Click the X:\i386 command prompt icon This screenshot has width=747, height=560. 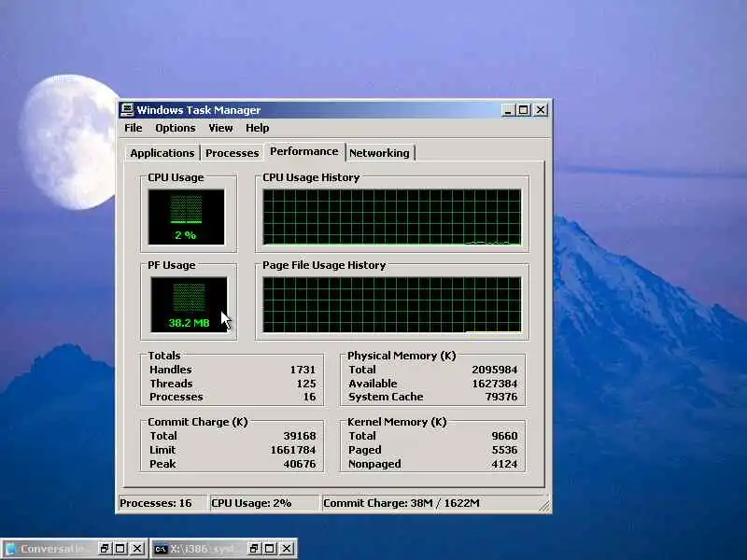(161, 549)
